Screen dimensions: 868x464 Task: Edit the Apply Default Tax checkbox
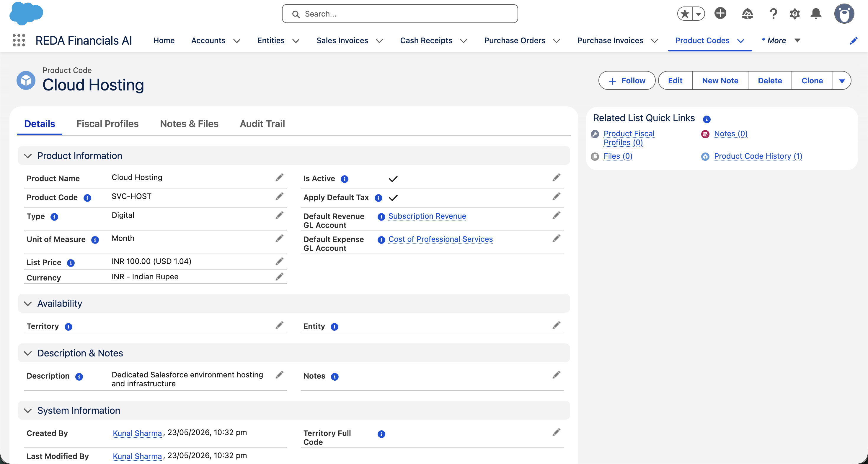(x=556, y=196)
